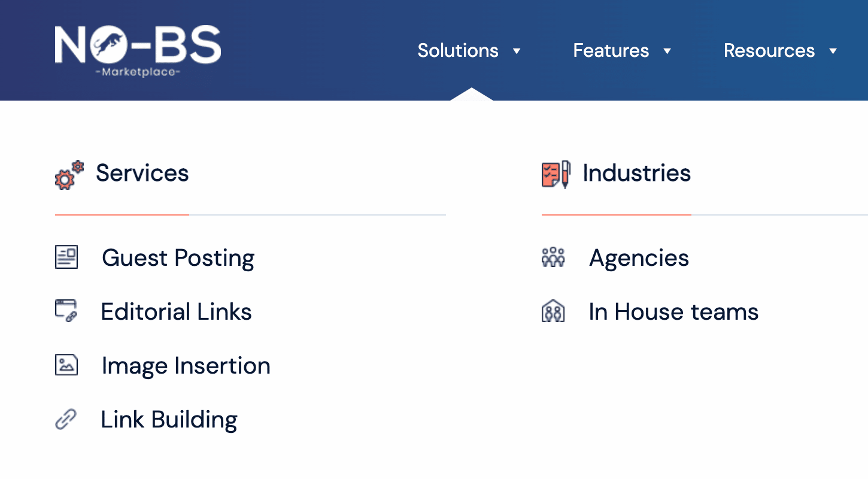The height and width of the screenshot is (479, 868).
Task: Select the Image Insertion link
Action: coord(186,366)
